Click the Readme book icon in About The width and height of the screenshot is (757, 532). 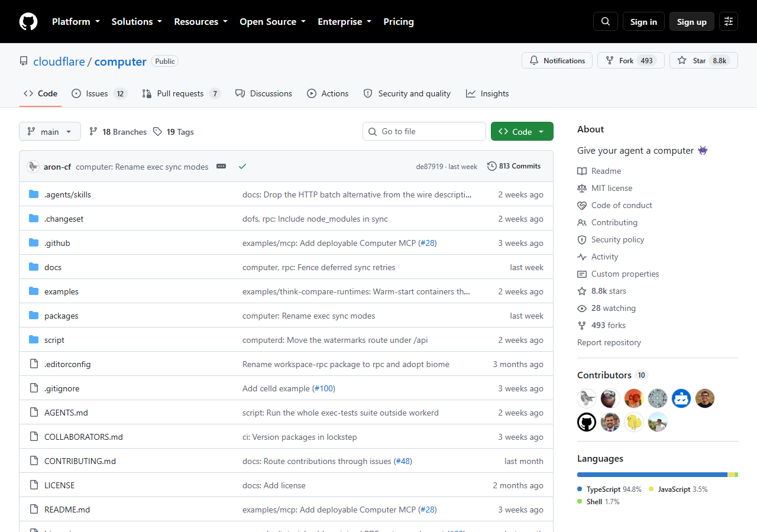[x=582, y=171]
